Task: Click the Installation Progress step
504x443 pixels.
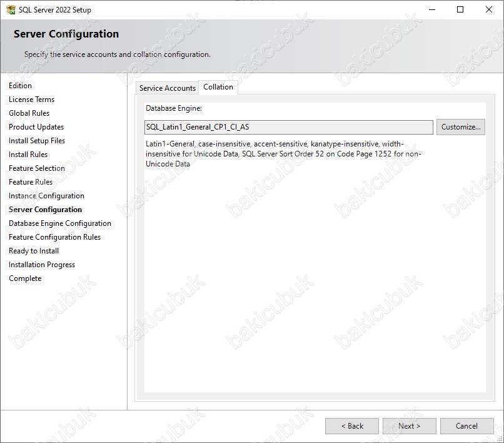Action: [x=42, y=265]
